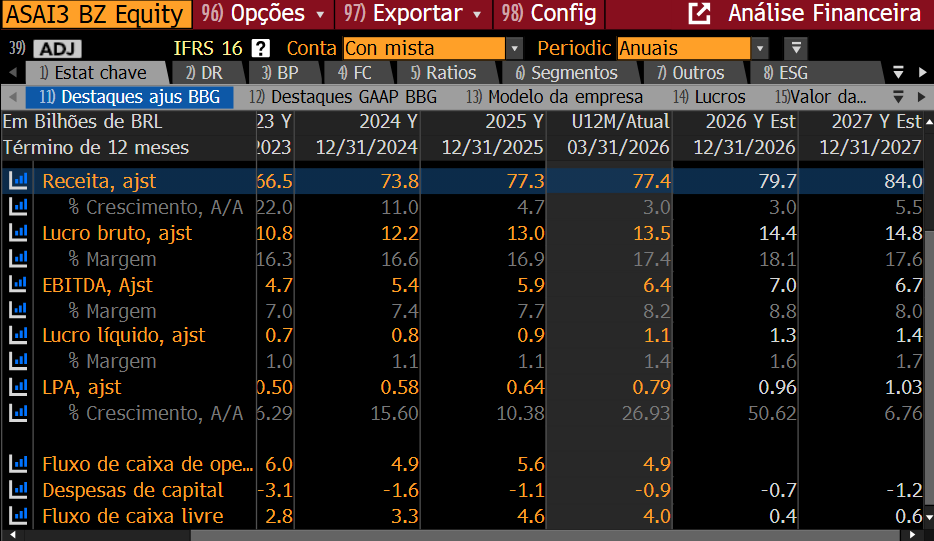Click Receita value 84.0 for 2027
Viewport: 934px width, 541px height.
(903, 181)
